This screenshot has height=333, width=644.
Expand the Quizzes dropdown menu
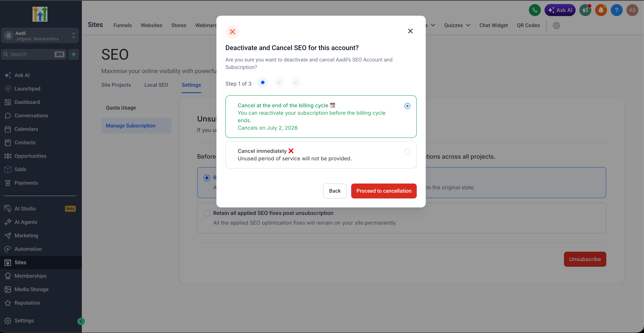(x=457, y=25)
